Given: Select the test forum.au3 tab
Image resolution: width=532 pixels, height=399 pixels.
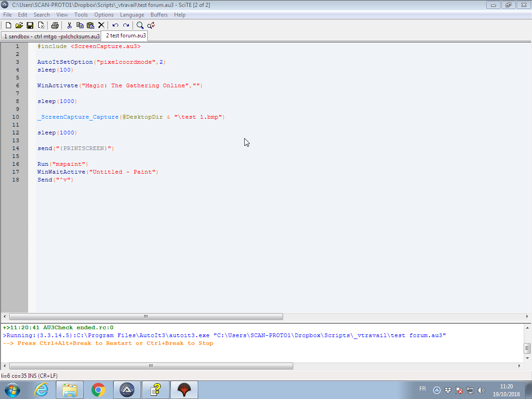Looking at the screenshot, I should [126, 36].
